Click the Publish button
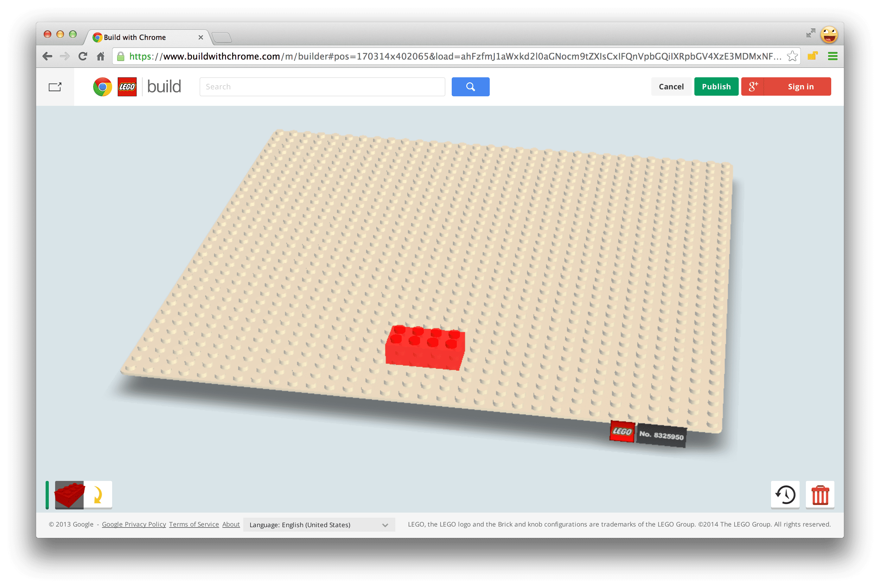 tap(715, 86)
